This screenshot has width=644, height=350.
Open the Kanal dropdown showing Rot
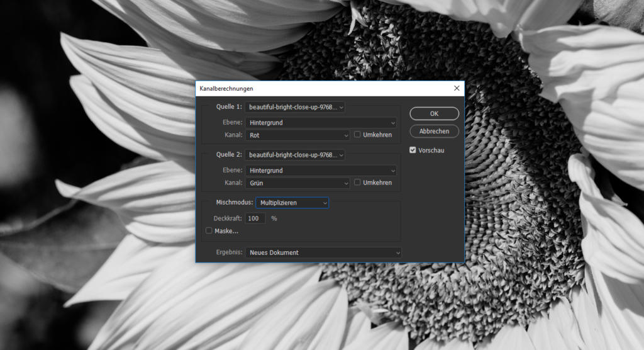(x=297, y=135)
